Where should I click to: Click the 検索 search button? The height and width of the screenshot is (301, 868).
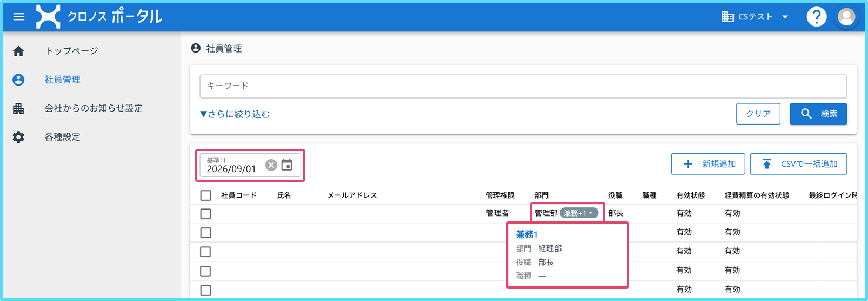click(x=818, y=114)
